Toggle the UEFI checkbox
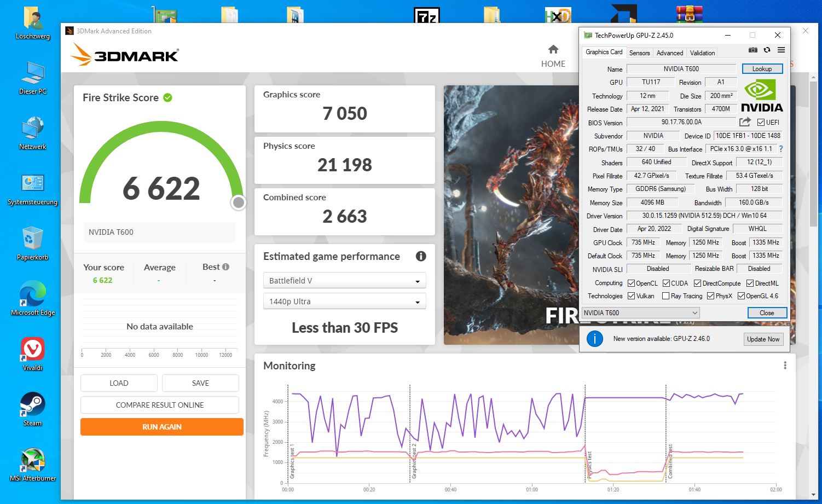The image size is (822, 504). click(x=761, y=123)
